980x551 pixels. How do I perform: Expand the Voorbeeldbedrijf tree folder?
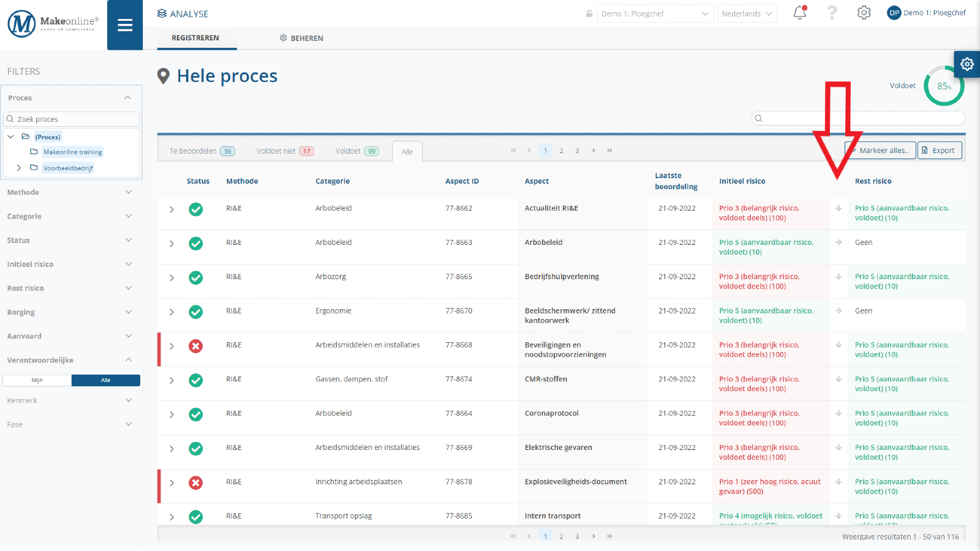pos(19,168)
